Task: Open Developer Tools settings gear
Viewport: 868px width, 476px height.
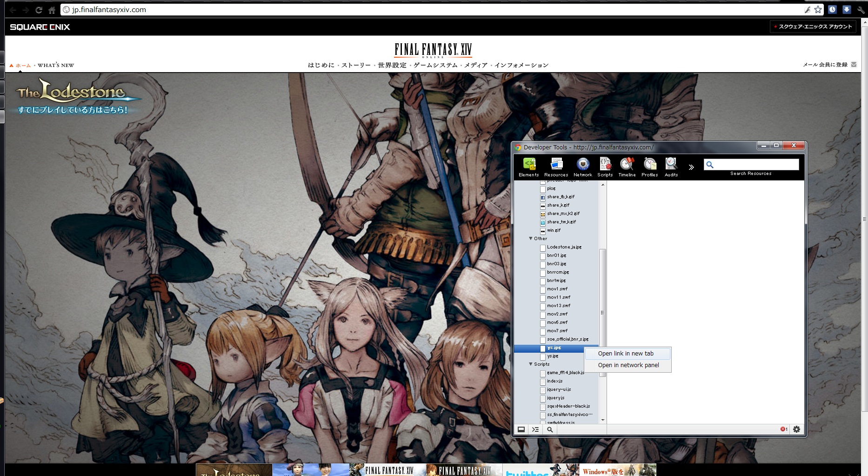Action: [x=796, y=429]
